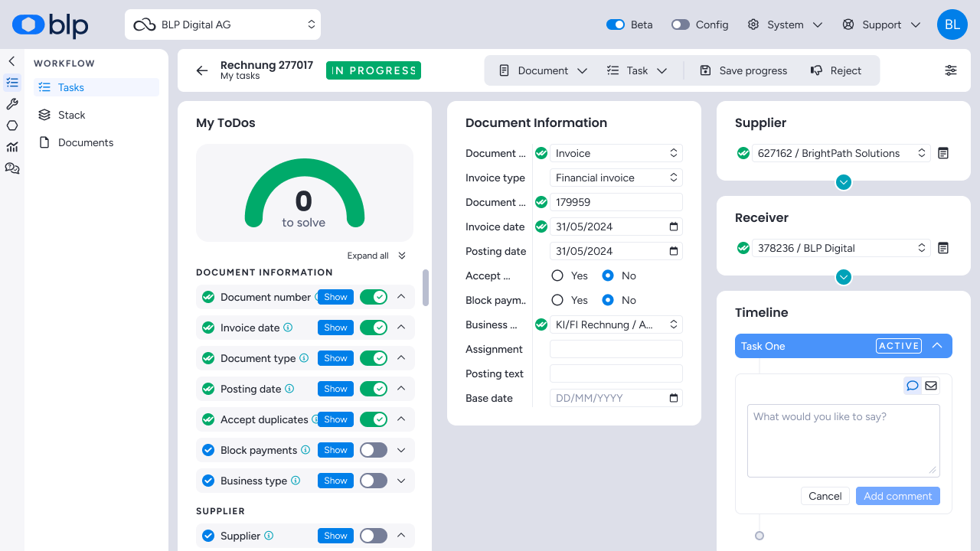This screenshot has height=551, width=980.
Task: Open the calendar picker for Base date
Action: (x=674, y=398)
